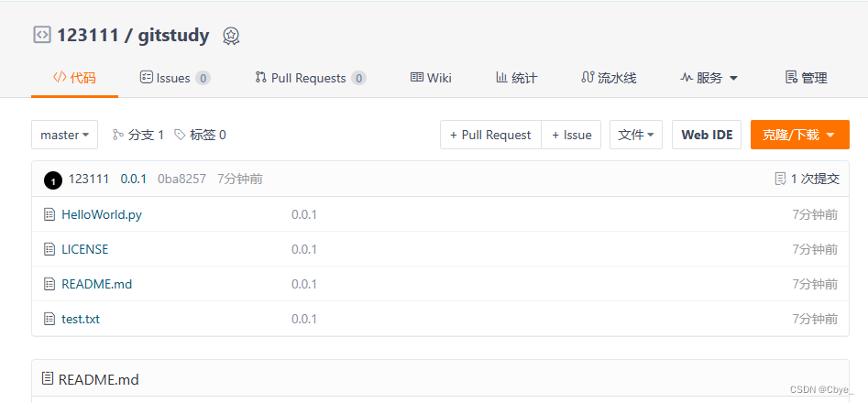
Task: Click 7分钟前 timestamp in test.txt row
Action: tap(815, 319)
